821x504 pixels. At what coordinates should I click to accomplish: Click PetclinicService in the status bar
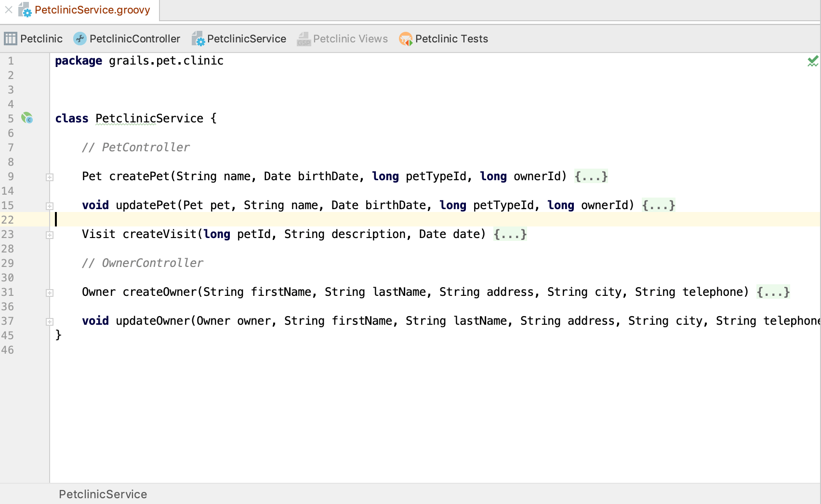[103, 494]
